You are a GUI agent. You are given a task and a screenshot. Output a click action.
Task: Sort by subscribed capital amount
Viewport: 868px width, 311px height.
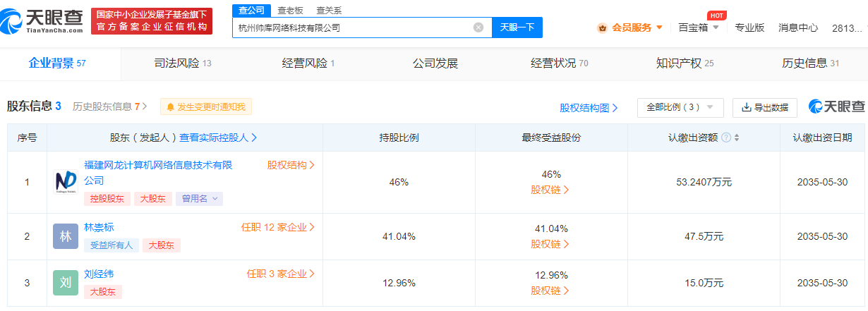[737, 138]
